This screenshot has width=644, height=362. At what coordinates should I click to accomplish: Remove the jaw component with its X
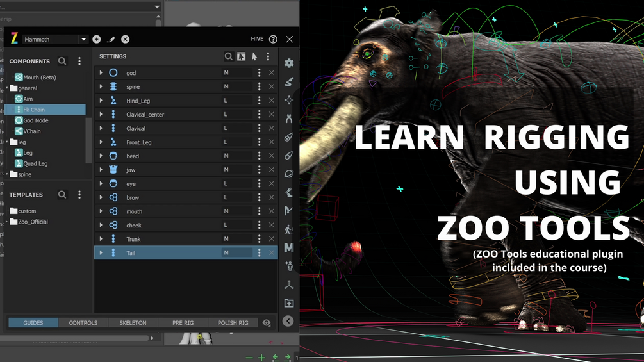click(x=272, y=170)
